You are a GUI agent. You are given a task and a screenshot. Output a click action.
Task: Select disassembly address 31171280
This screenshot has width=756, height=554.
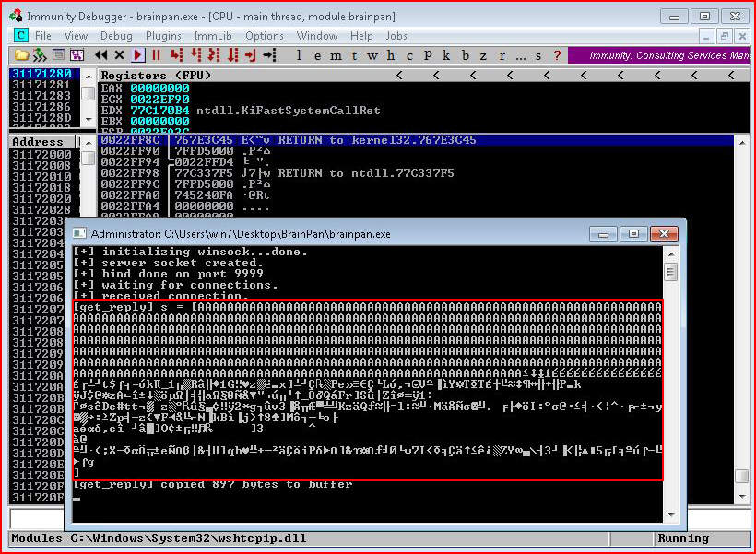(x=41, y=74)
